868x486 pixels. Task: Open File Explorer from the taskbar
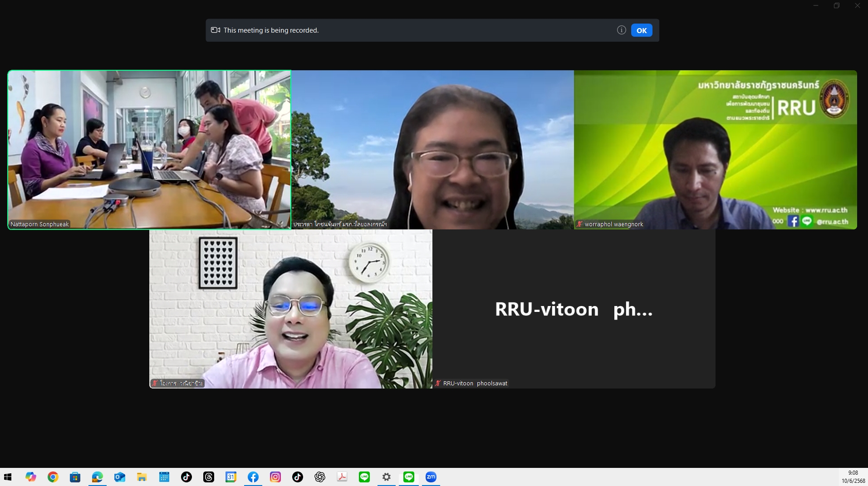142,477
